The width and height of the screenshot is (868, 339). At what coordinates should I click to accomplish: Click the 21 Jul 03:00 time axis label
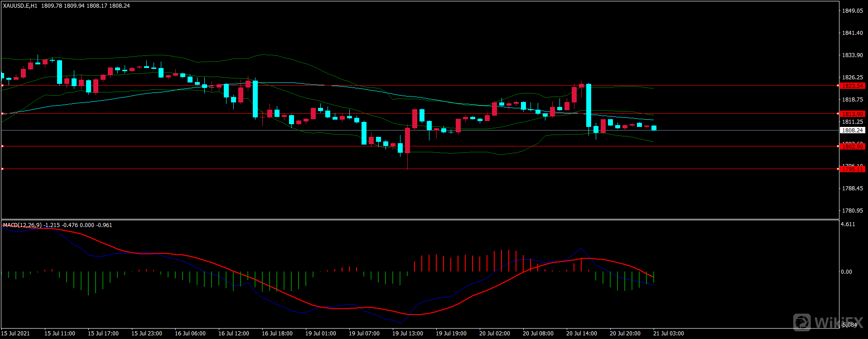click(x=668, y=334)
